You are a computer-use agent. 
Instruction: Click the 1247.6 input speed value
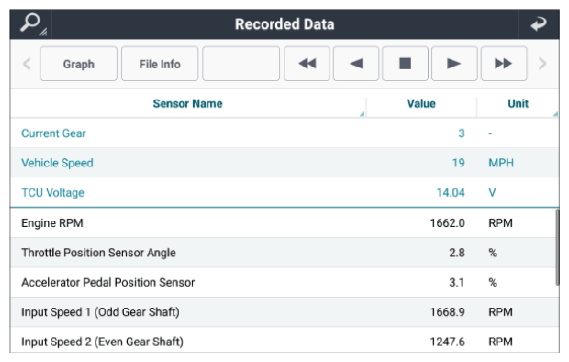point(447,341)
